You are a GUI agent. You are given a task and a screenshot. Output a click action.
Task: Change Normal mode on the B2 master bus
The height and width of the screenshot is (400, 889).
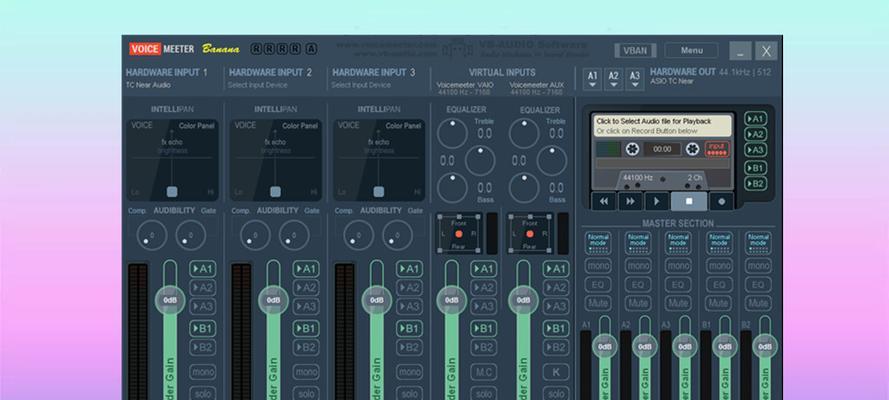(x=758, y=243)
